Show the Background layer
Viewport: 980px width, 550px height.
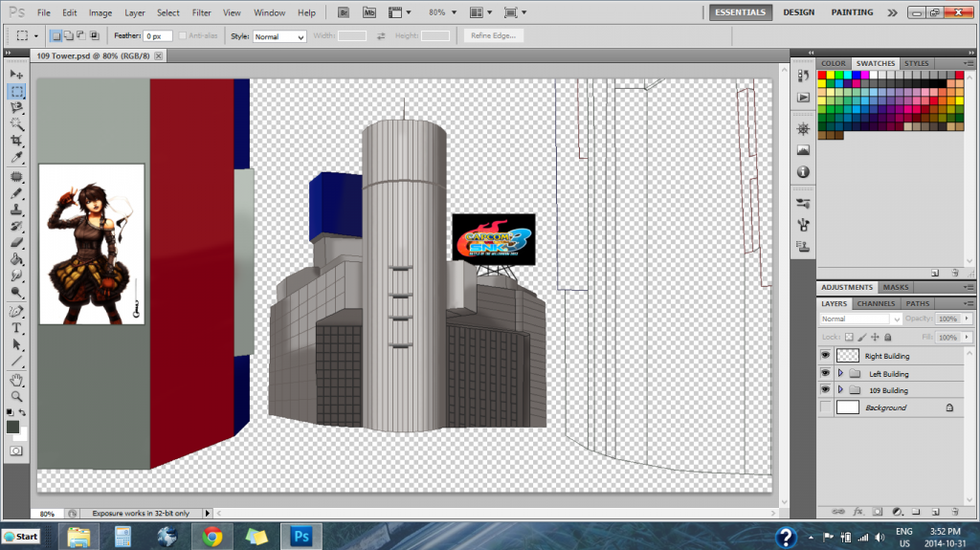(x=826, y=407)
